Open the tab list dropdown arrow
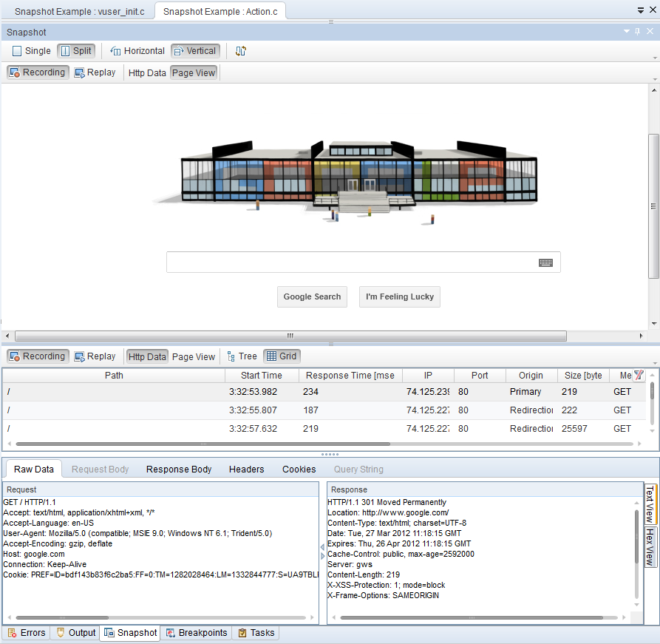The image size is (660, 644). coord(640,10)
